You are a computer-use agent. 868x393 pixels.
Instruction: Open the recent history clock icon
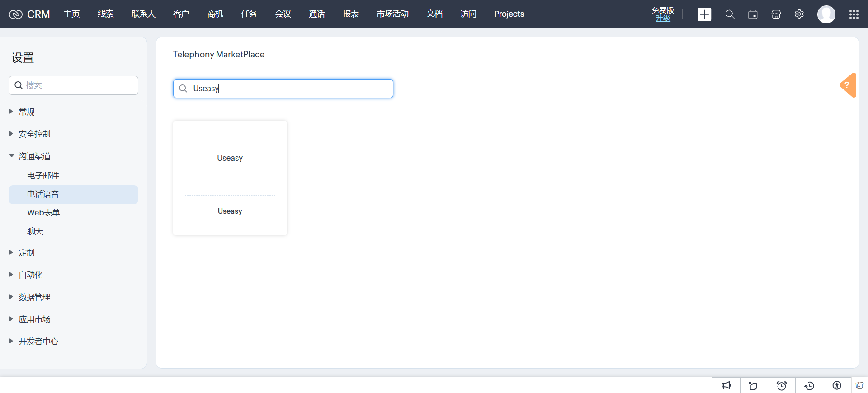coord(809,385)
